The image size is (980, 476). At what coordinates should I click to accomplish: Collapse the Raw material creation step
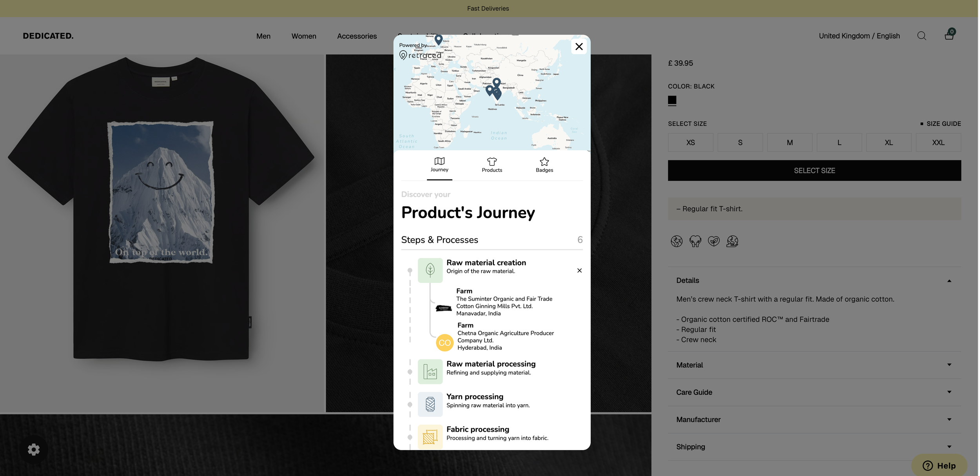coord(579,271)
